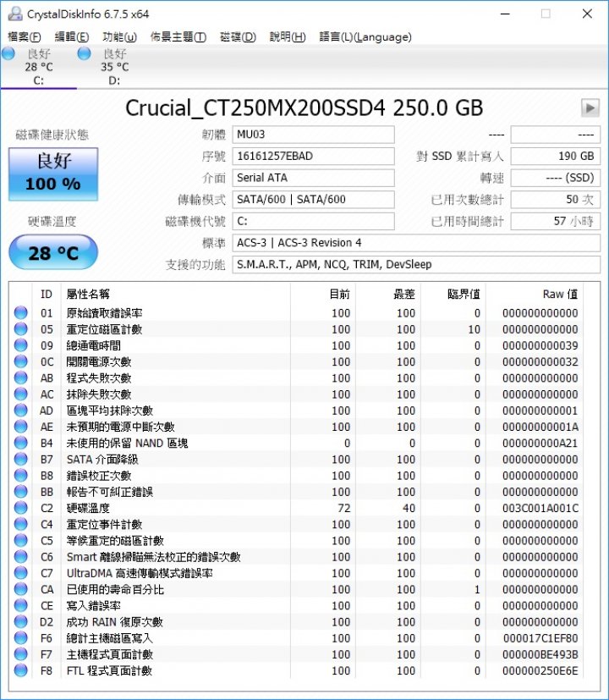Click the status icon for attribute C5
This screenshot has width=609, height=700.
[x=21, y=540]
